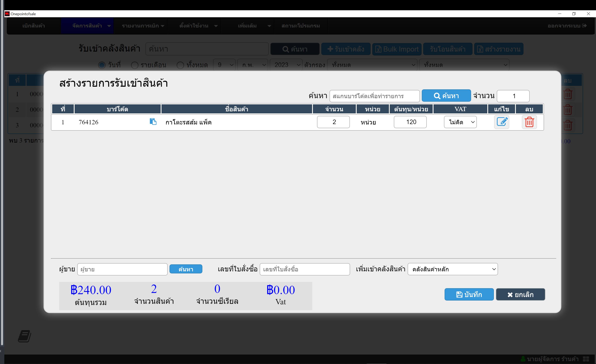
Task: Click the Bulk Import button
Action: pyautogui.click(x=397, y=49)
